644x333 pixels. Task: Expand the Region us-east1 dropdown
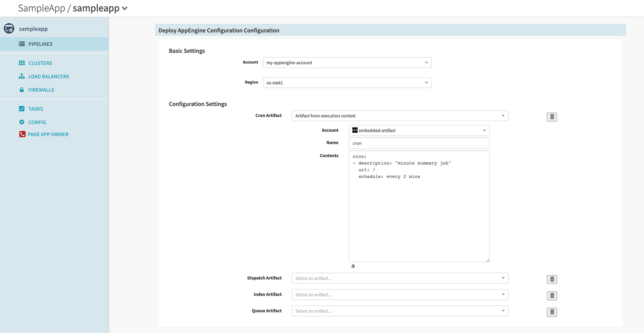tap(347, 83)
